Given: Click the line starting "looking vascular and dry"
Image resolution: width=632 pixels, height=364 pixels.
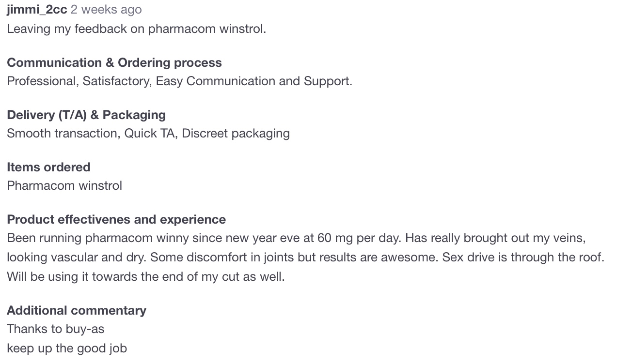Looking at the screenshot, I should [x=305, y=258].
